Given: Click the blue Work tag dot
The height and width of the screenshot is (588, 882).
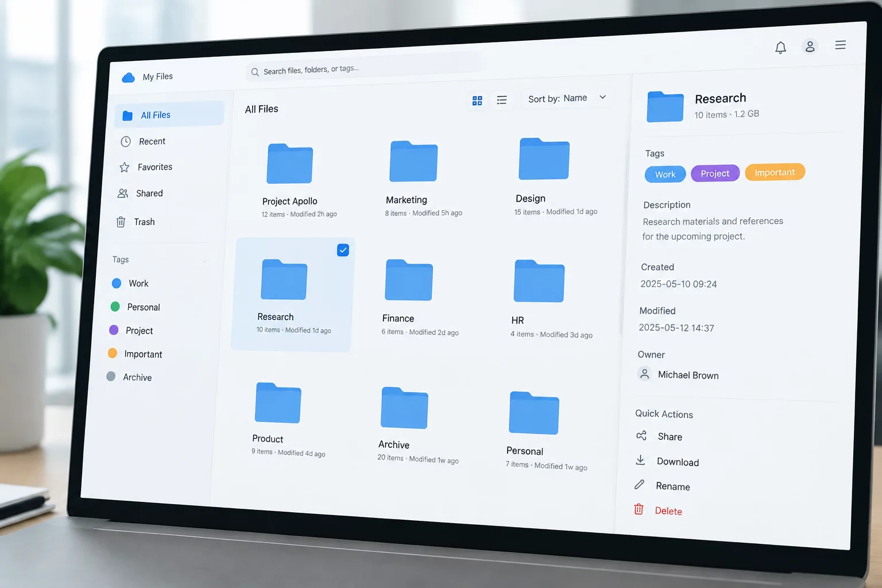Looking at the screenshot, I should (x=117, y=283).
